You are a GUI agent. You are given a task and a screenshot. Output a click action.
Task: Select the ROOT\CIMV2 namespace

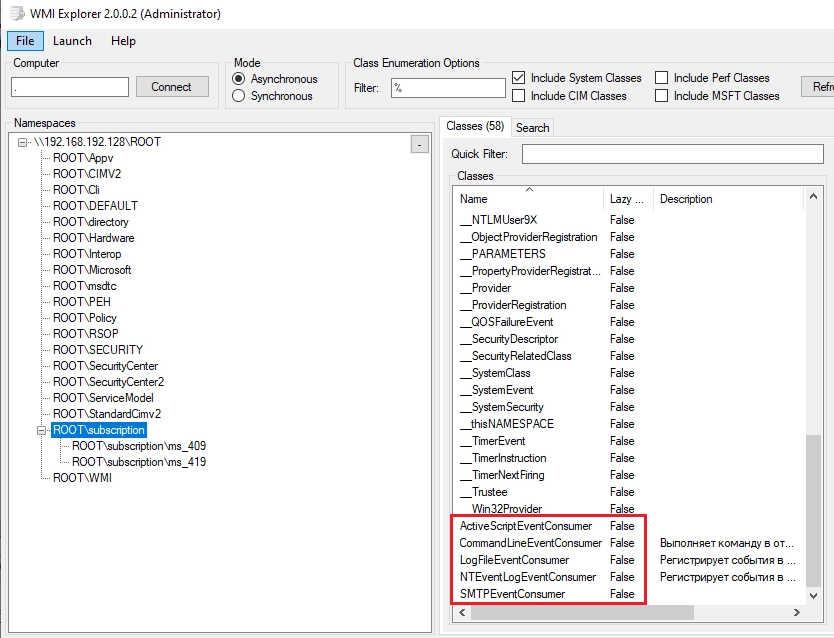coord(87,174)
